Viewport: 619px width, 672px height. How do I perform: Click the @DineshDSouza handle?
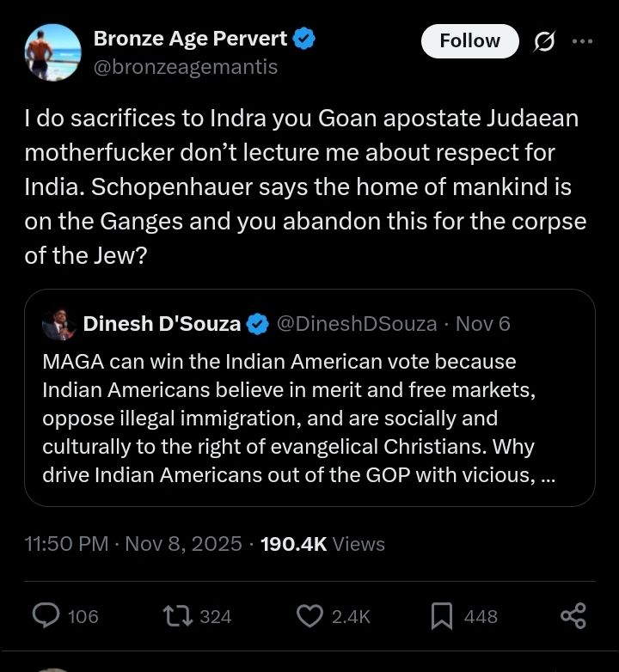point(356,324)
